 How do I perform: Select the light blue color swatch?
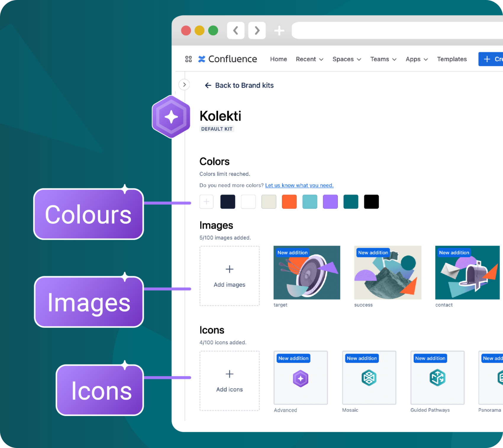pos(310,202)
